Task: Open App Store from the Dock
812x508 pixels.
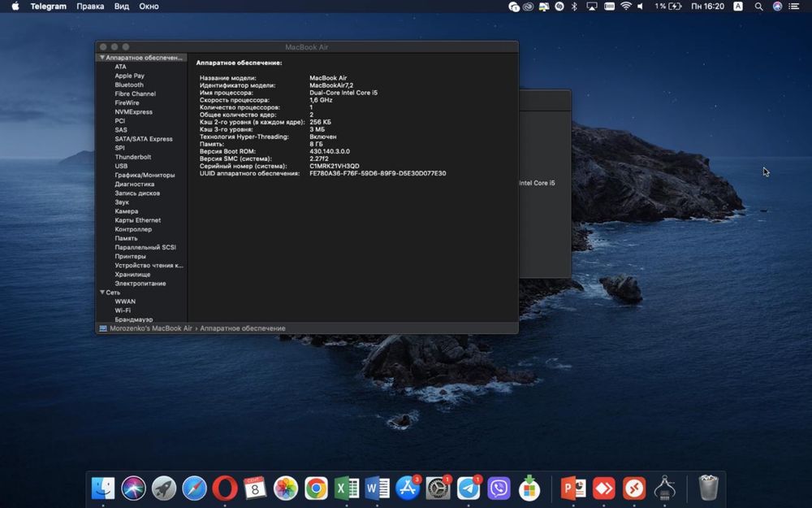Action: tap(408, 488)
